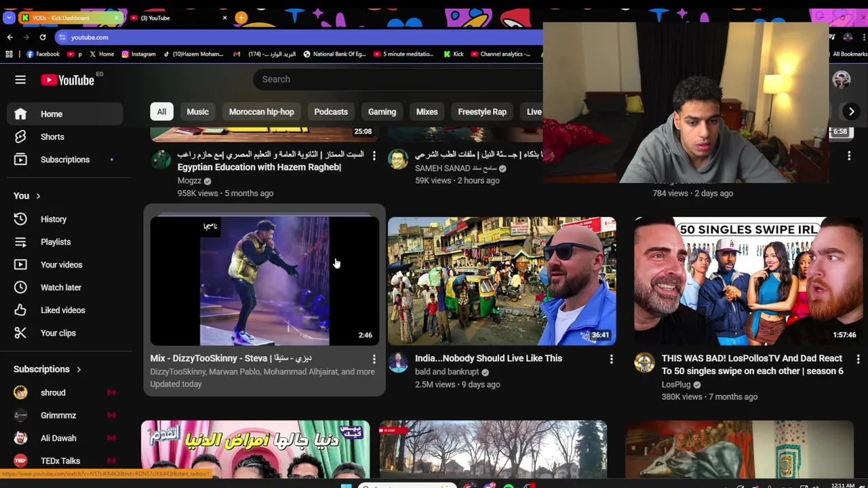The height and width of the screenshot is (488, 868).
Task: Open Mix - DizzyTooSkinny Steva title
Action: pos(231,359)
